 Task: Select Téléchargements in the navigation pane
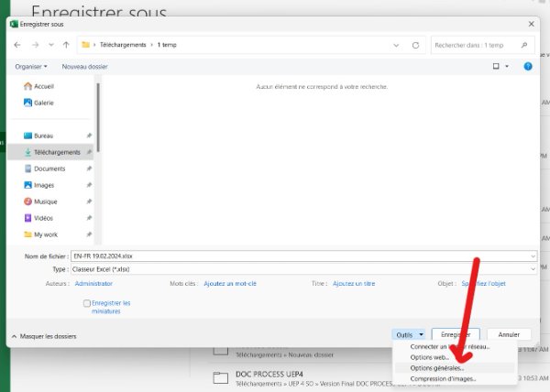(50, 152)
